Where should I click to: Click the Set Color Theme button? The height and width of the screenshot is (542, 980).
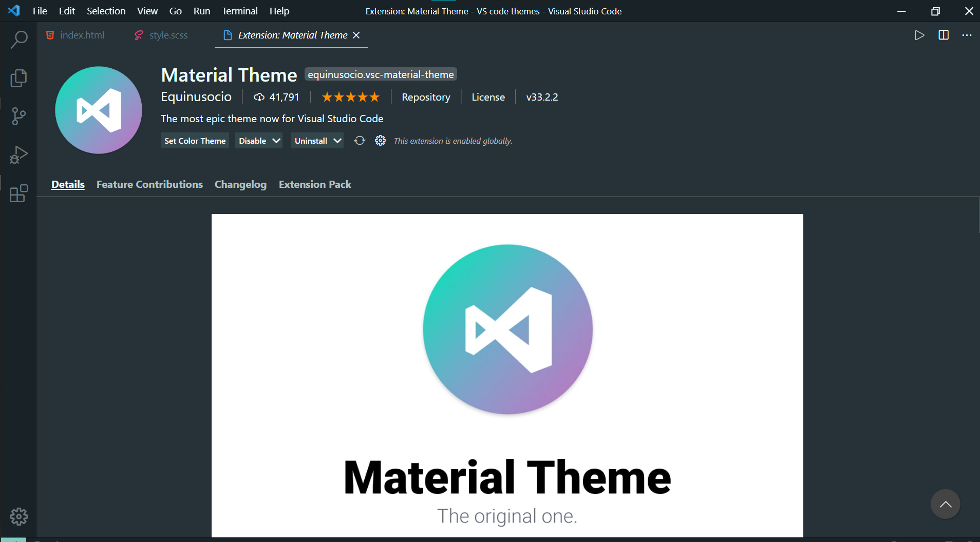tap(194, 140)
